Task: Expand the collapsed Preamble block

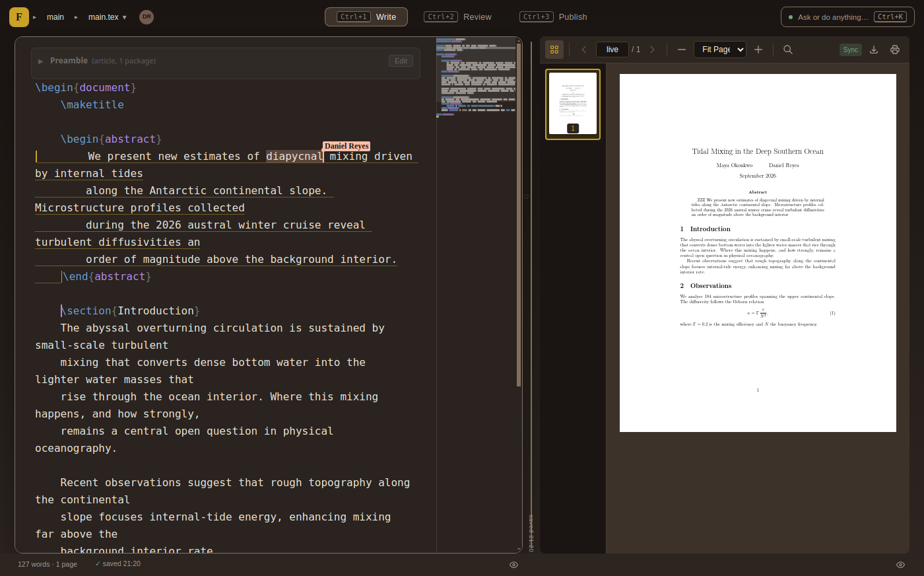Action: 41,61
